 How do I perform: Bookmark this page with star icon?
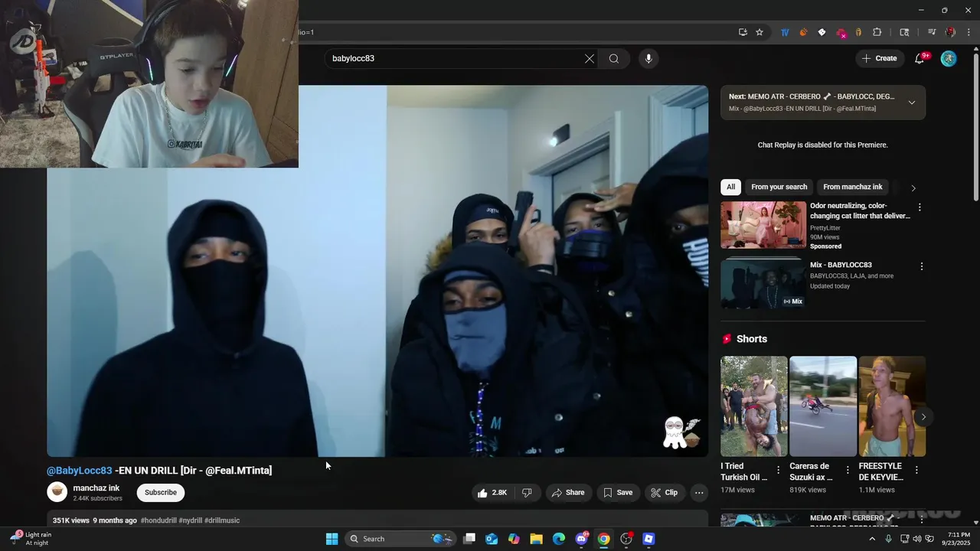tap(759, 32)
